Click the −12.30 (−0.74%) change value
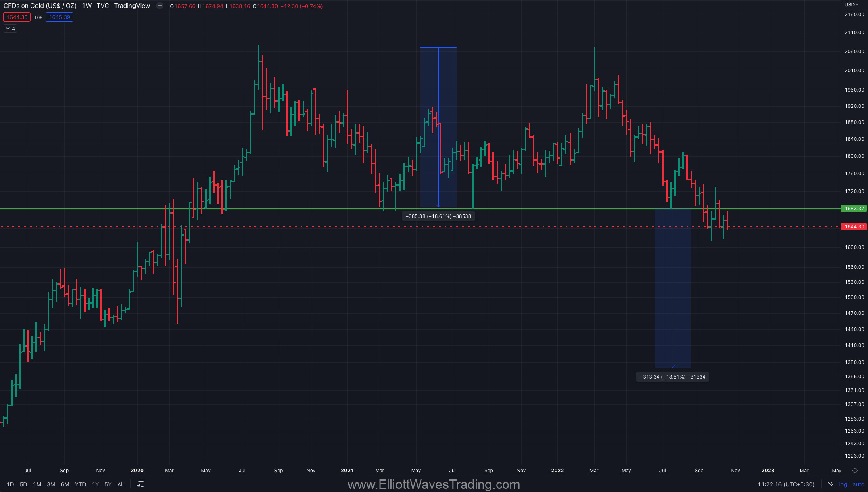This screenshot has height=492, width=868. 302,6
